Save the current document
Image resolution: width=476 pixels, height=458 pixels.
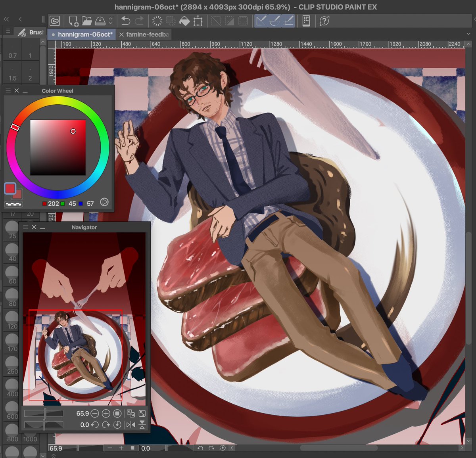100,21
